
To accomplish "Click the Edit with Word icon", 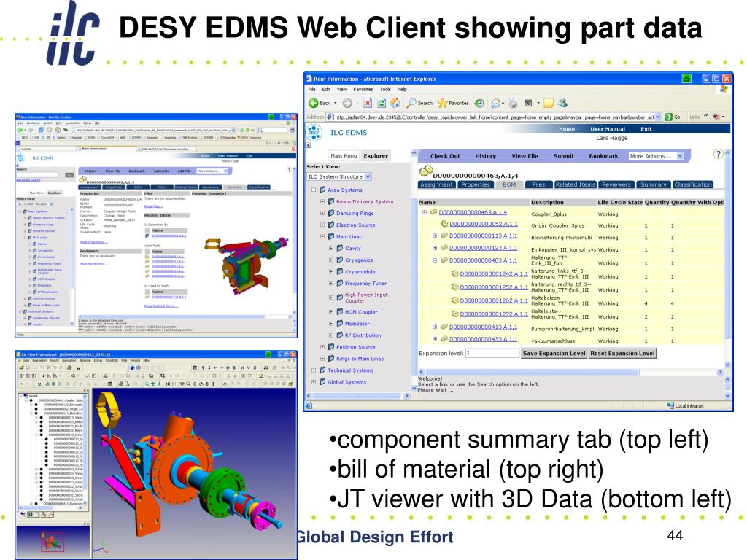I will (x=528, y=103).
